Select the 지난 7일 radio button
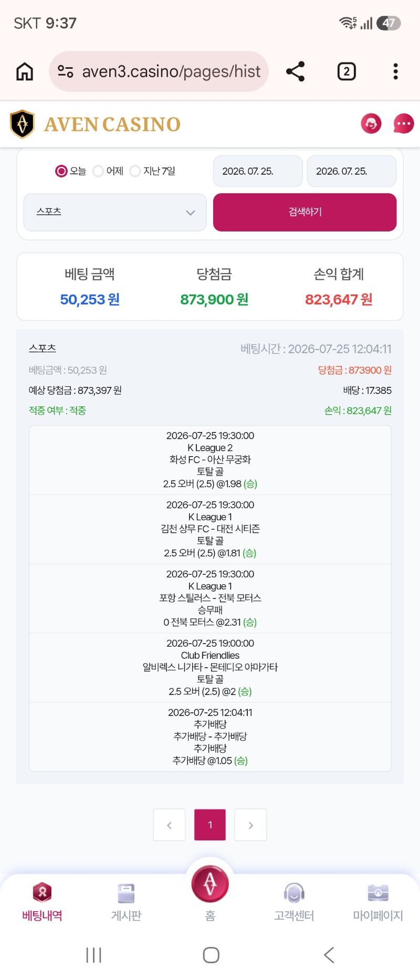420x980 pixels. (135, 171)
